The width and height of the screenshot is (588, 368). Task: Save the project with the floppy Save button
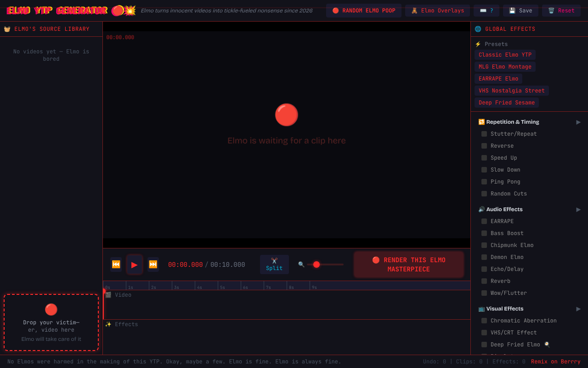coord(520,11)
